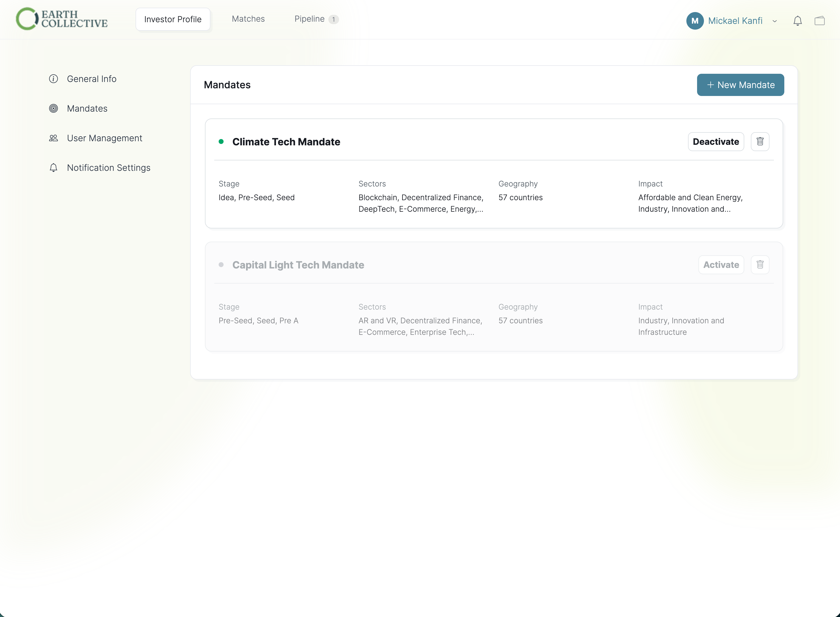Delete the Climate Tech Mandate via trash icon
The height and width of the screenshot is (617, 840).
(x=760, y=141)
